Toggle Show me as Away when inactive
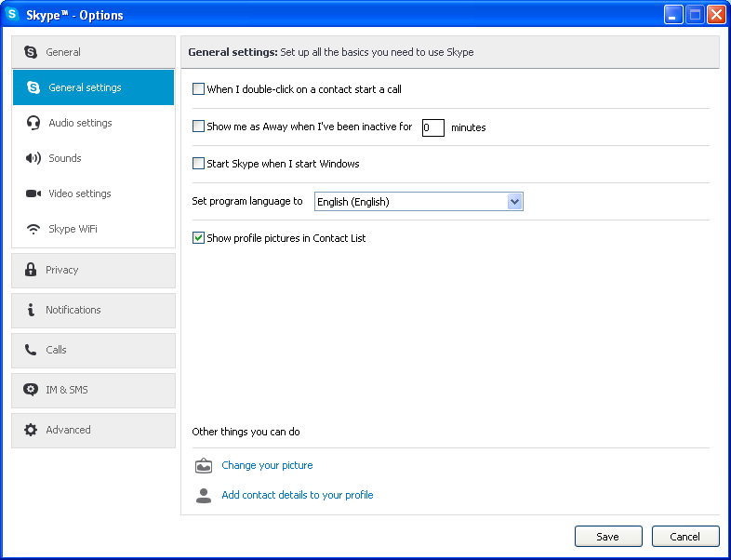 coord(199,127)
